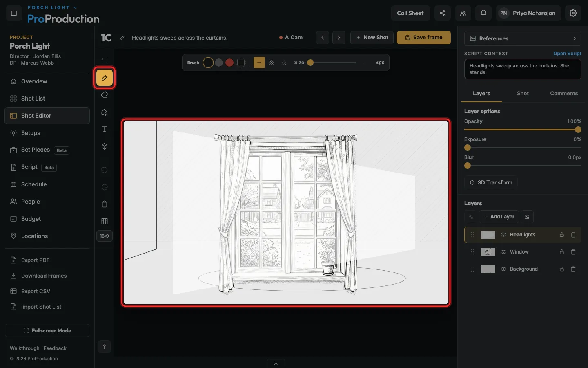Select the paint bucket fill tool
The image size is (588, 368).
(x=105, y=112)
